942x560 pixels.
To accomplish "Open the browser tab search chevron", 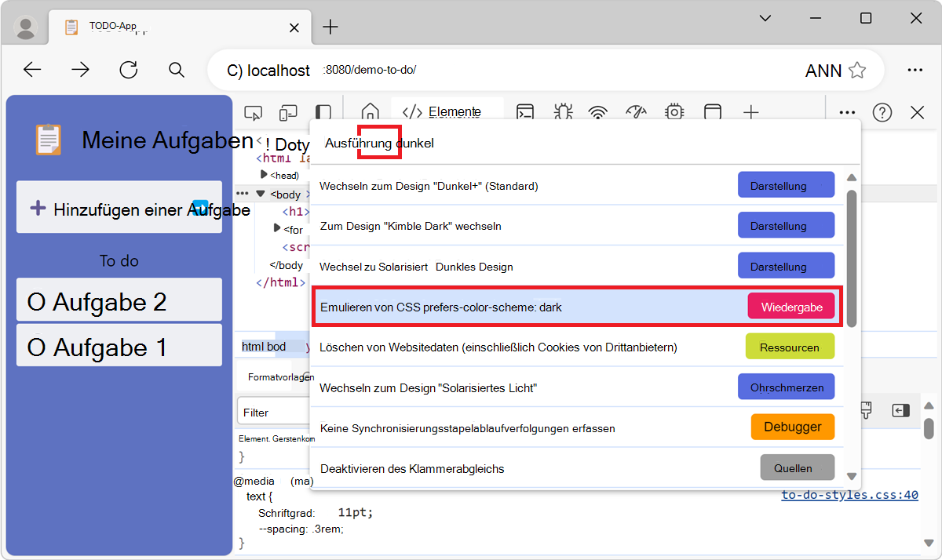I will click(x=765, y=18).
